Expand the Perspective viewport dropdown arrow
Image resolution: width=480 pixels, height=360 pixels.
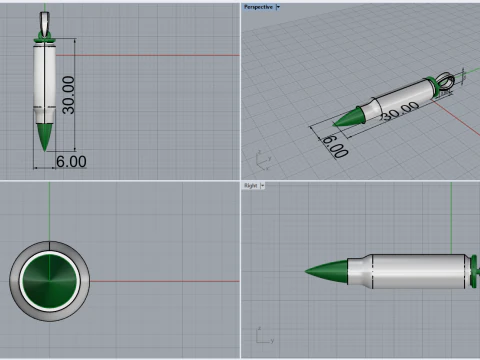coord(278,7)
